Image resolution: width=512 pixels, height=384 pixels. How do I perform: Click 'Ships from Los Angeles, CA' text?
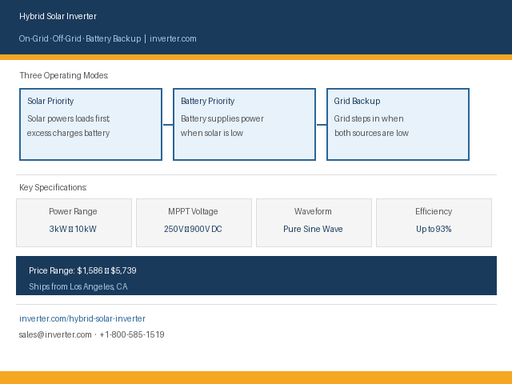pos(78,287)
